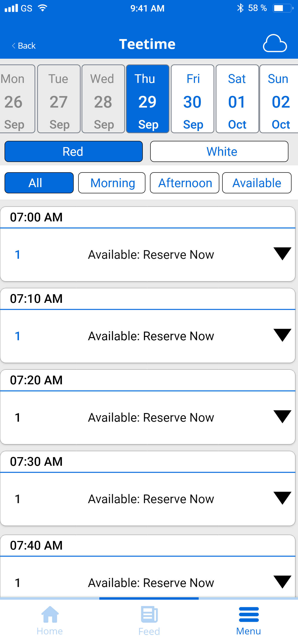Screen dimensions: 298x644
Task: Expand the 07:00 AM slot arrow
Action: pos(282,254)
